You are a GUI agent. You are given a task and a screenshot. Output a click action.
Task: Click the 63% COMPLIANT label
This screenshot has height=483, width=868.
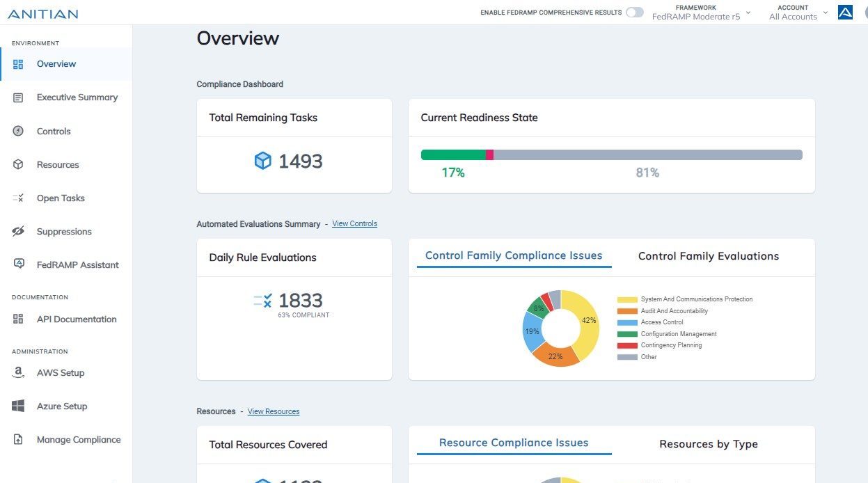click(303, 315)
